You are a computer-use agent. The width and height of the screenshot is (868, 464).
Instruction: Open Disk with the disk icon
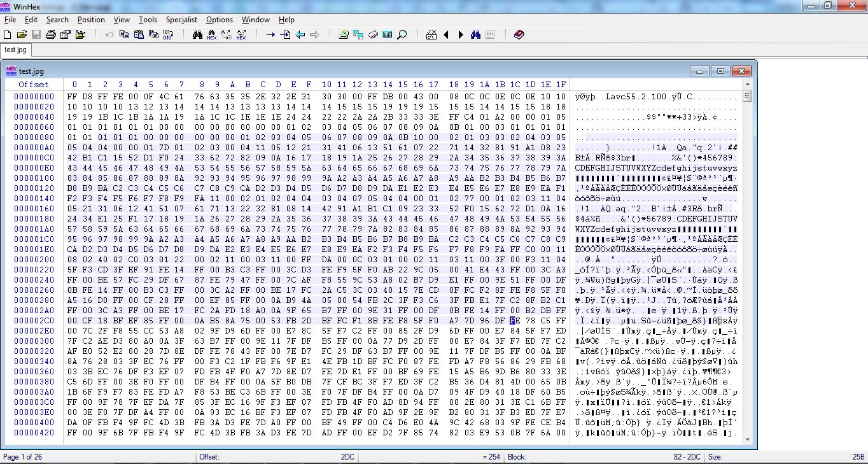344,34
